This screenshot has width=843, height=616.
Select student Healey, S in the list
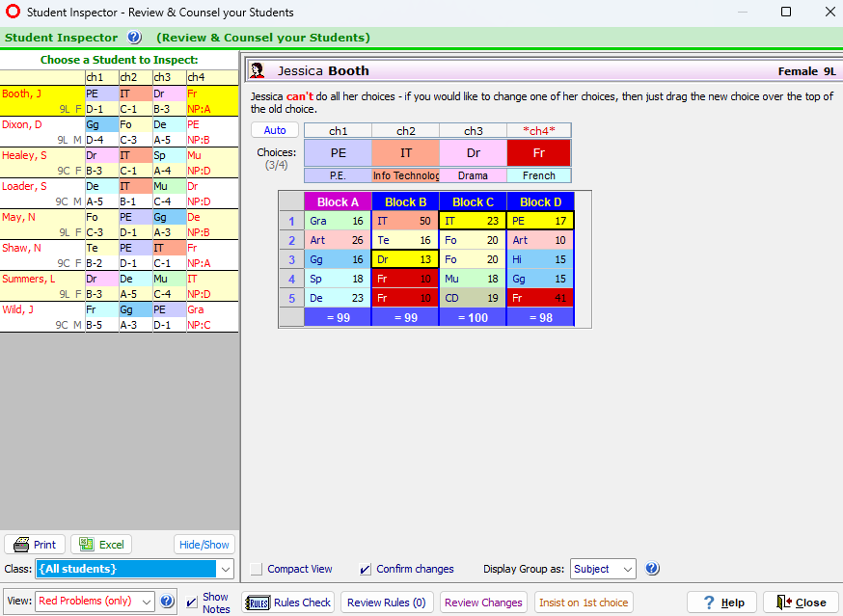click(120, 163)
